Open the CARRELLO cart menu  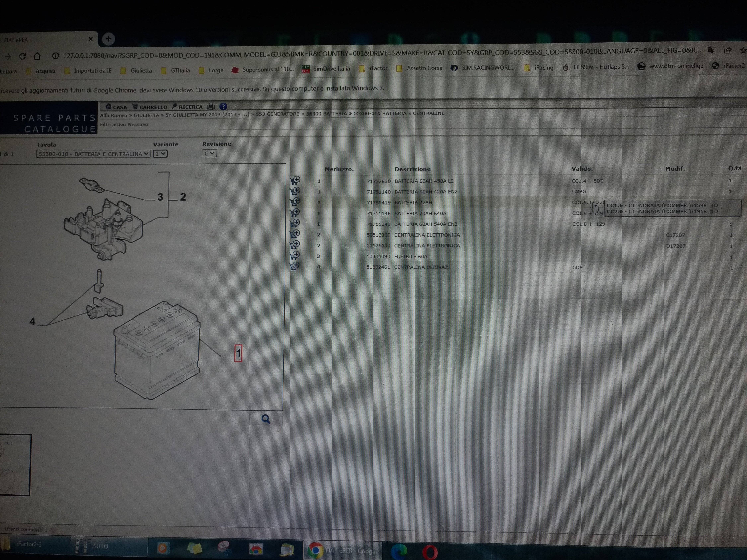coord(150,107)
